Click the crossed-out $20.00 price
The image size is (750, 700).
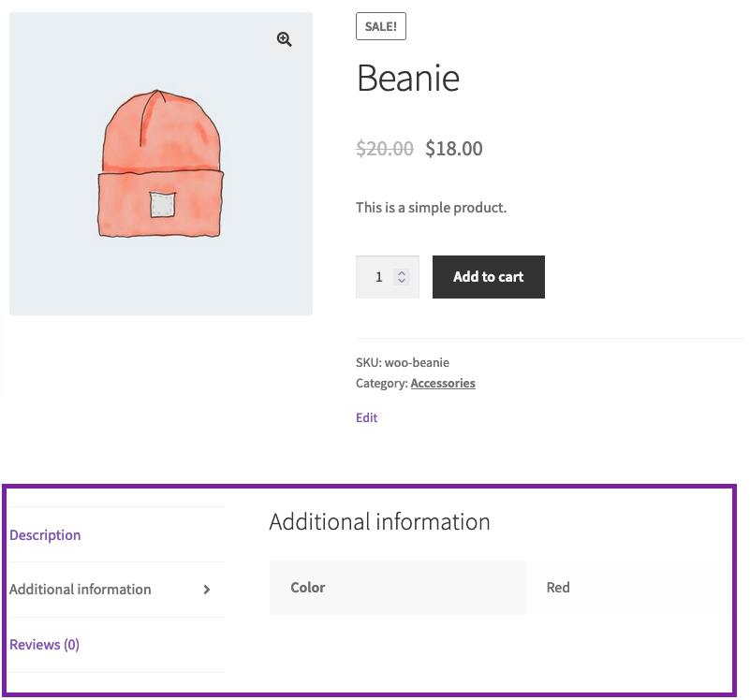[384, 148]
